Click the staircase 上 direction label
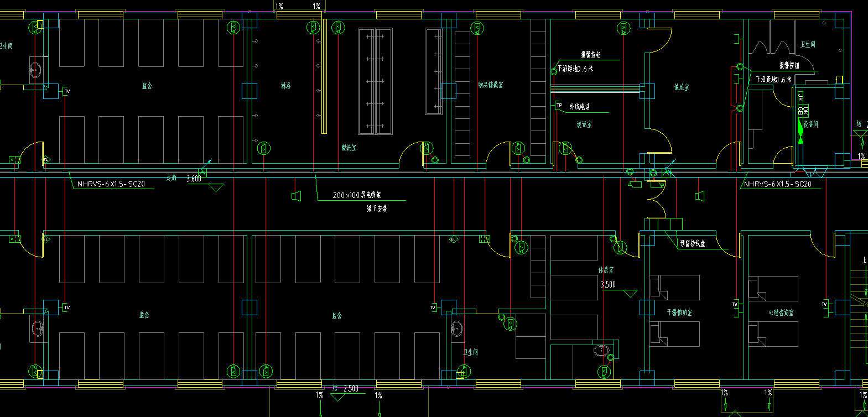This screenshot has width=868, height=417. (864, 260)
